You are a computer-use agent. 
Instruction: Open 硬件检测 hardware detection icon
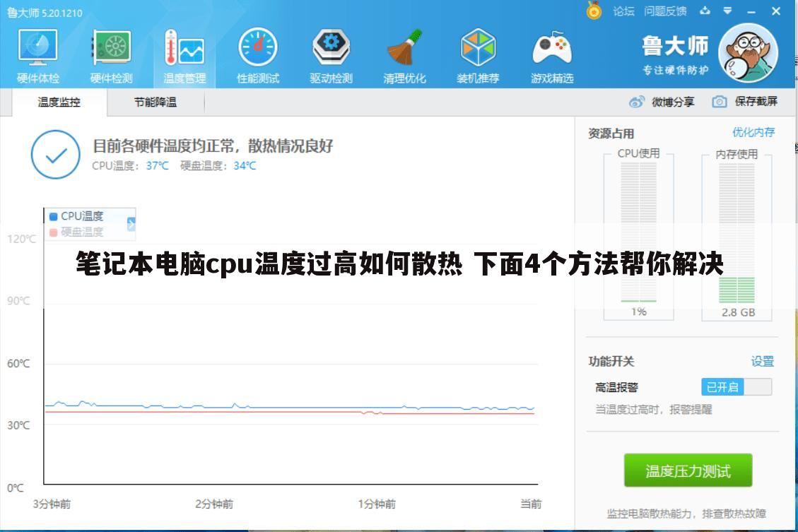click(x=112, y=55)
